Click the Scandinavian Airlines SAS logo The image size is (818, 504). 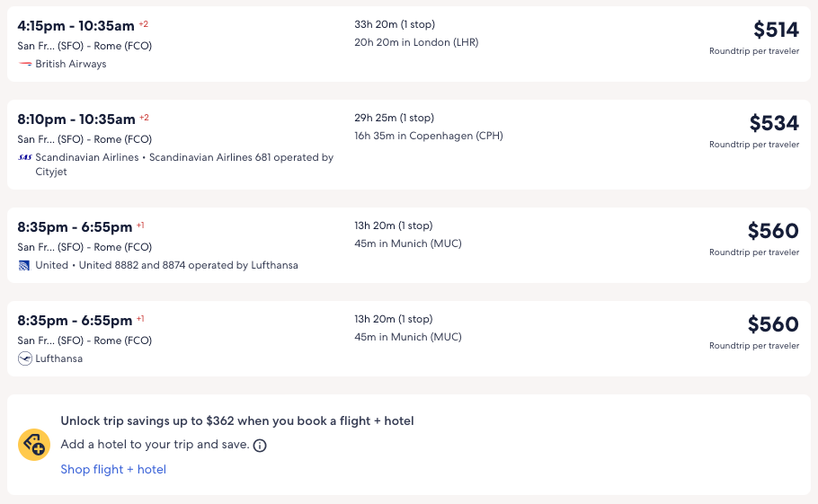point(25,157)
